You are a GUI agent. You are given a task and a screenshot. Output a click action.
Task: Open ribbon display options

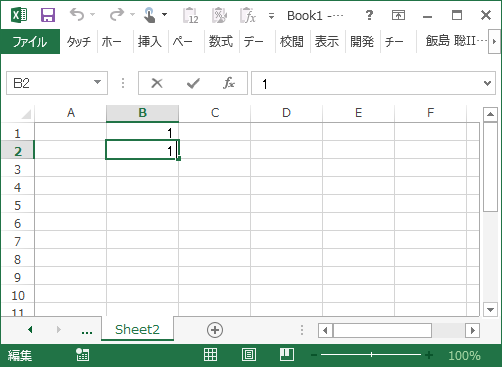(398, 15)
